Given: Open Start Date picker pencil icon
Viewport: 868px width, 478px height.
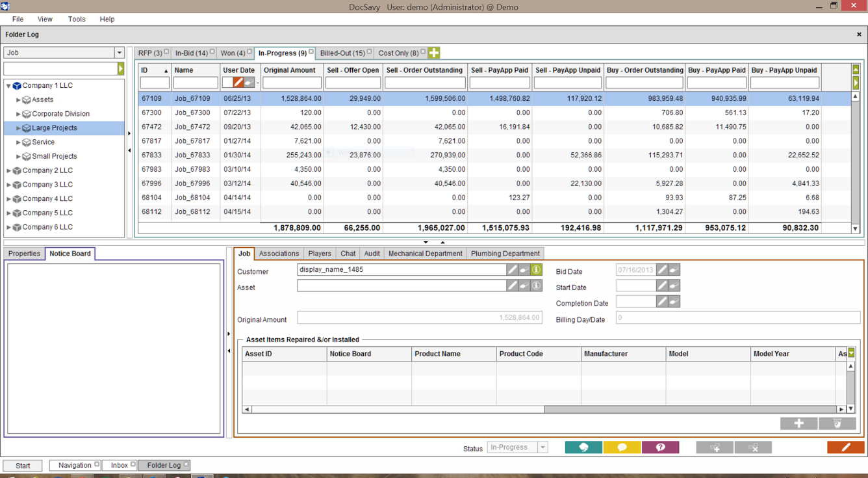Looking at the screenshot, I should click(x=662, y=285).
